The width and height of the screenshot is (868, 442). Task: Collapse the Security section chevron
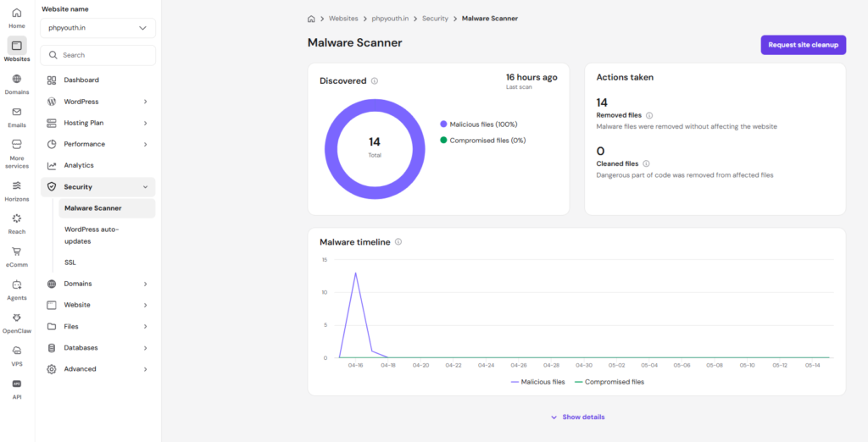click(x=146, y=187)
